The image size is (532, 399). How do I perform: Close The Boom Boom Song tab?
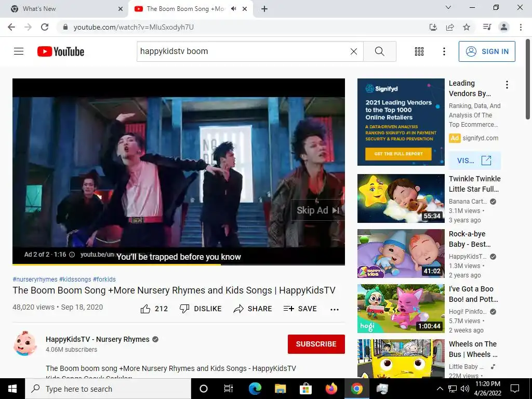point(245,9)
